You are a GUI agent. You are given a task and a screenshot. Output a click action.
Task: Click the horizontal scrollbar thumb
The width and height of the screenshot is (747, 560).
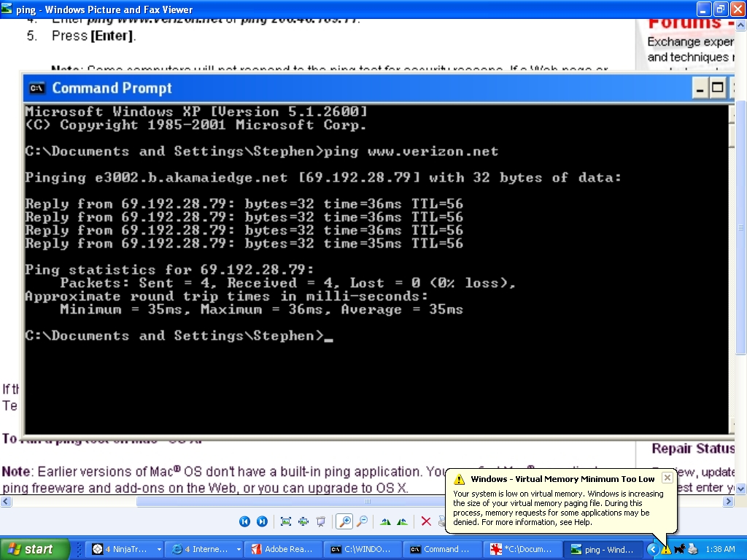coord(367,501)
